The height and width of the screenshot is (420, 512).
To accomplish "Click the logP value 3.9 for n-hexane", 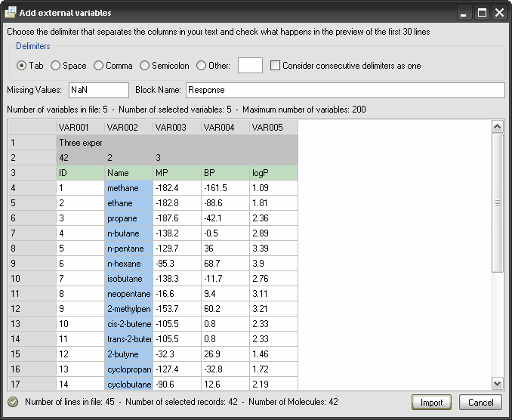I will [273, 264].
